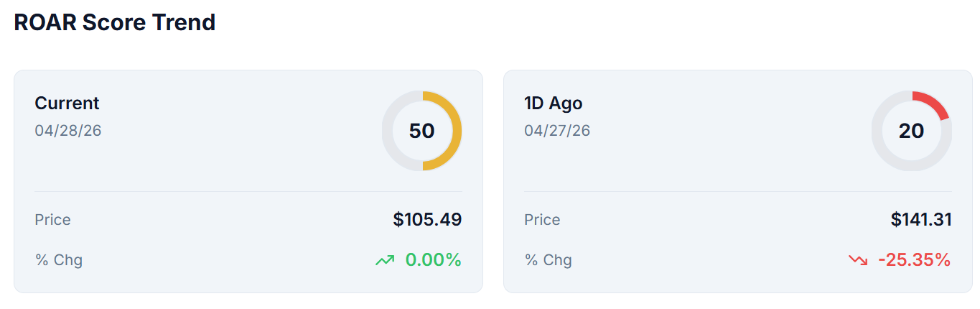Click the red score gauge showing 20
This screenshot has height=309, width=980.
pyautogui.click(x=935, y=103)
